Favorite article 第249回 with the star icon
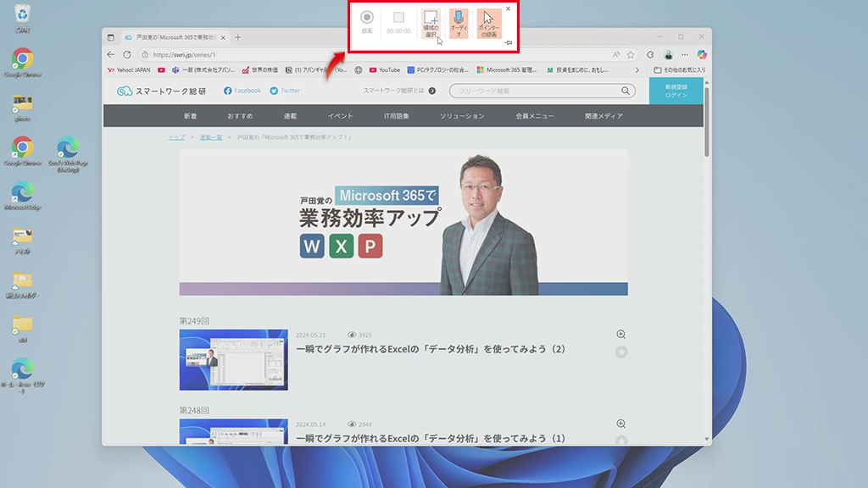 click(x=621, y=352)
